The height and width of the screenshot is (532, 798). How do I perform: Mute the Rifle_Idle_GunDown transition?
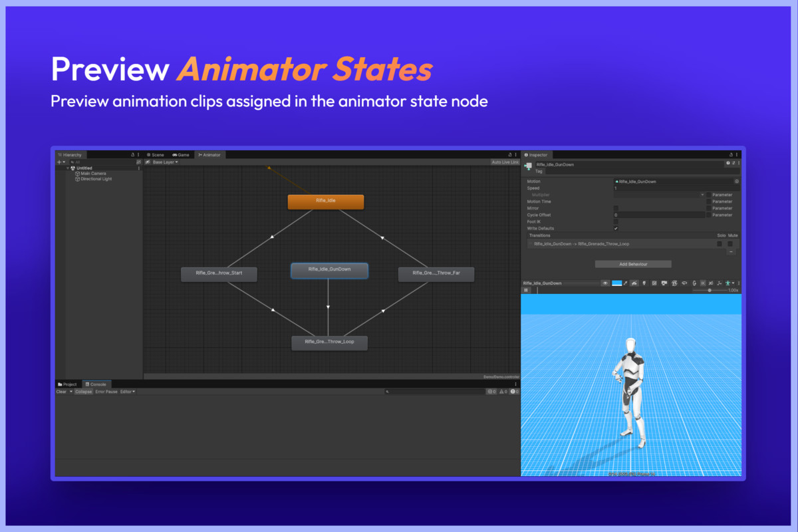click(730, 244)
